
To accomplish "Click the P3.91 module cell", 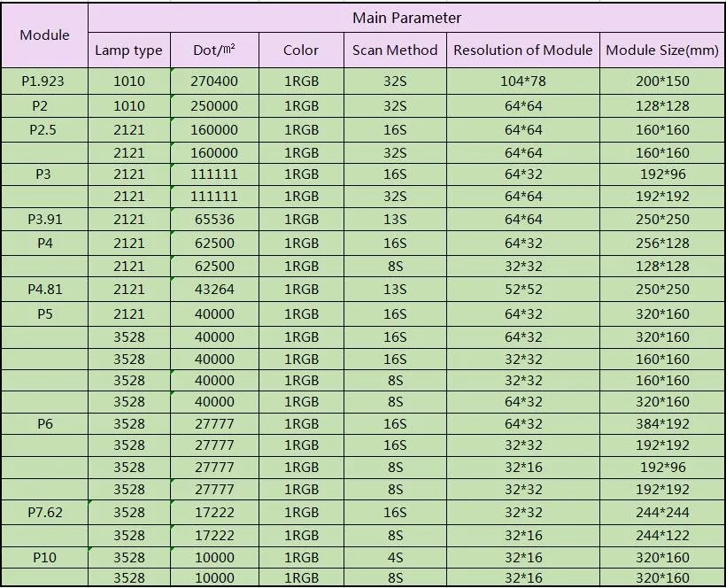I will (x=44, y=219).
